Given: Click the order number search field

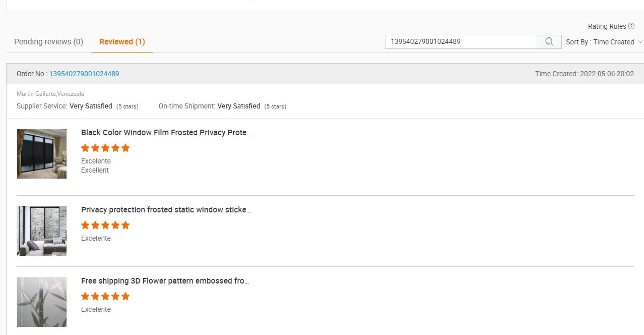Looking at the screenshot, I should tap(461, 42).
